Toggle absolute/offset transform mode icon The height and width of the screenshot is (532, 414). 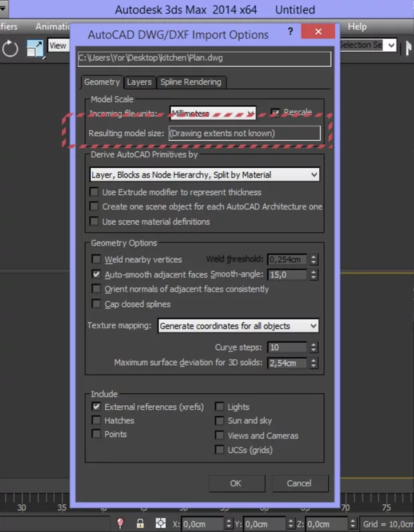tap(160, 523)
